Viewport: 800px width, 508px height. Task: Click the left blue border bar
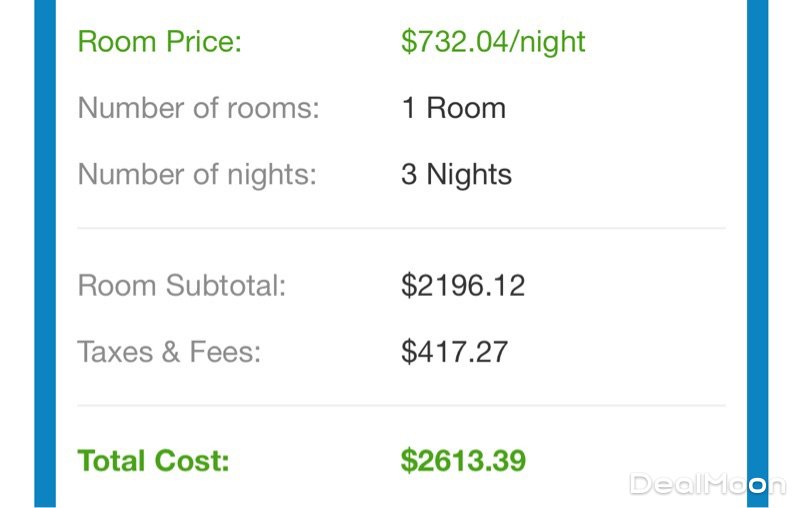click(46, 250)
